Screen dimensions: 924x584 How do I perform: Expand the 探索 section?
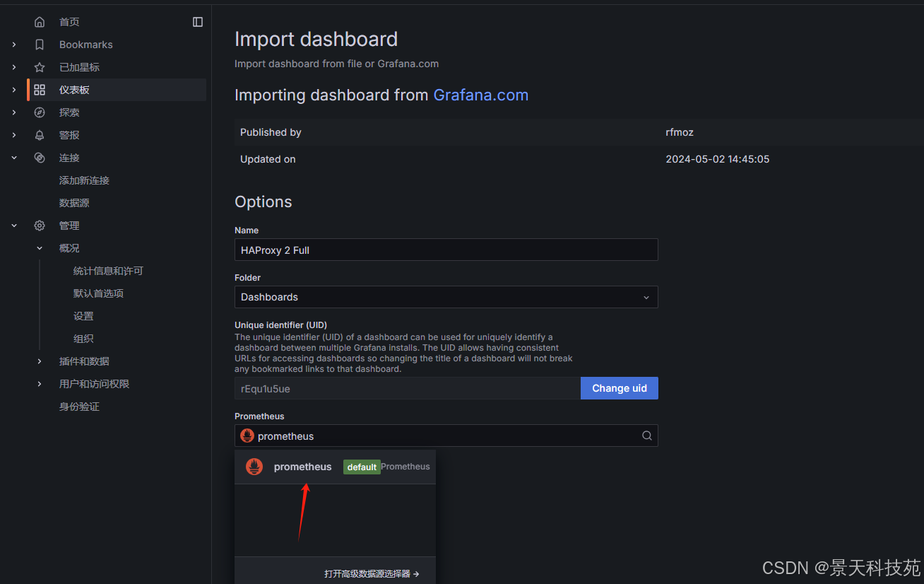point(14,112)
